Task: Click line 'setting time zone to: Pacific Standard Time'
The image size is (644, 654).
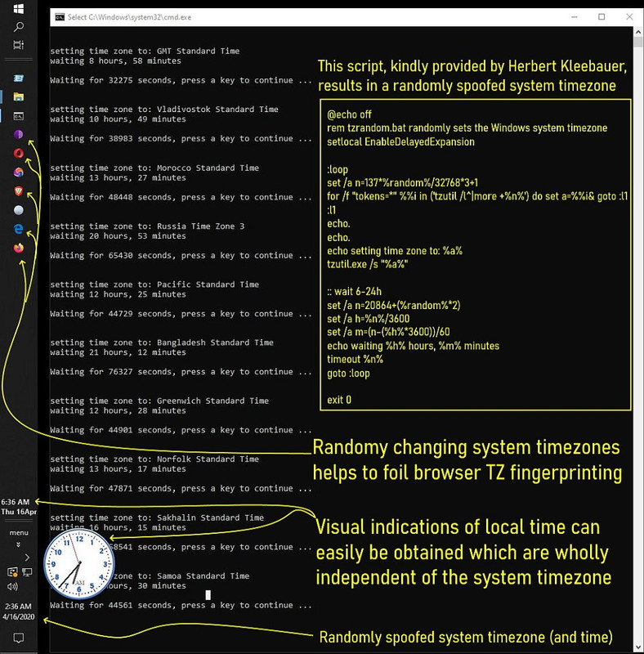Action: [x=154, y=284]
